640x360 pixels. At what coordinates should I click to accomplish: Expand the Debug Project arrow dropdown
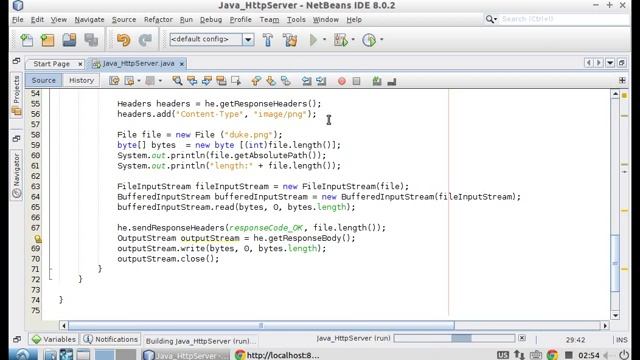(353, 40)
